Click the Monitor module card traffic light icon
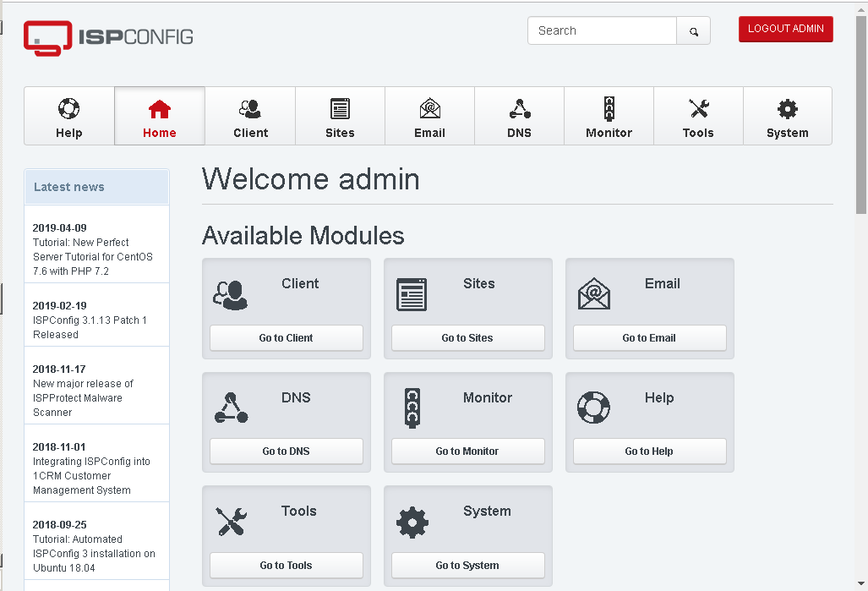 [412, 408]
